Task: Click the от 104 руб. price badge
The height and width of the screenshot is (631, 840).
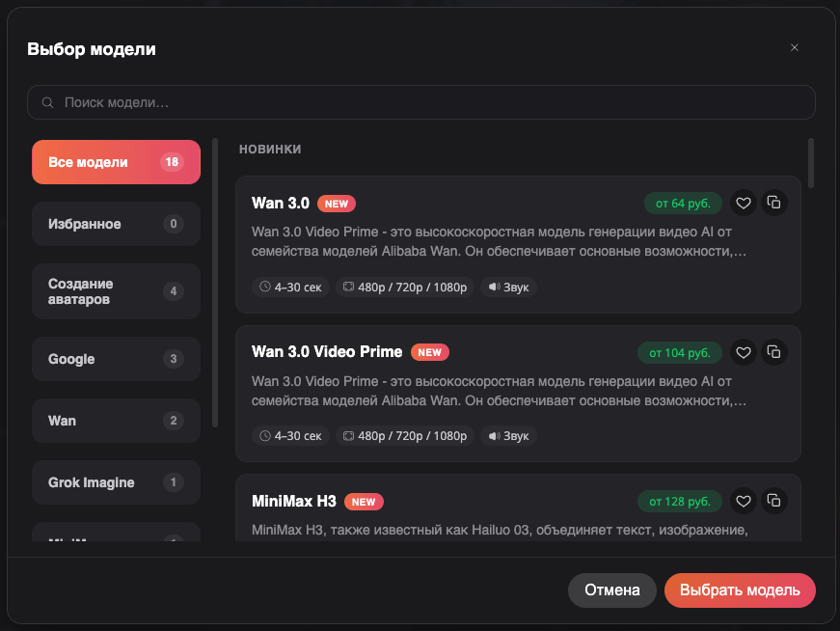Action: coord(680,353)
